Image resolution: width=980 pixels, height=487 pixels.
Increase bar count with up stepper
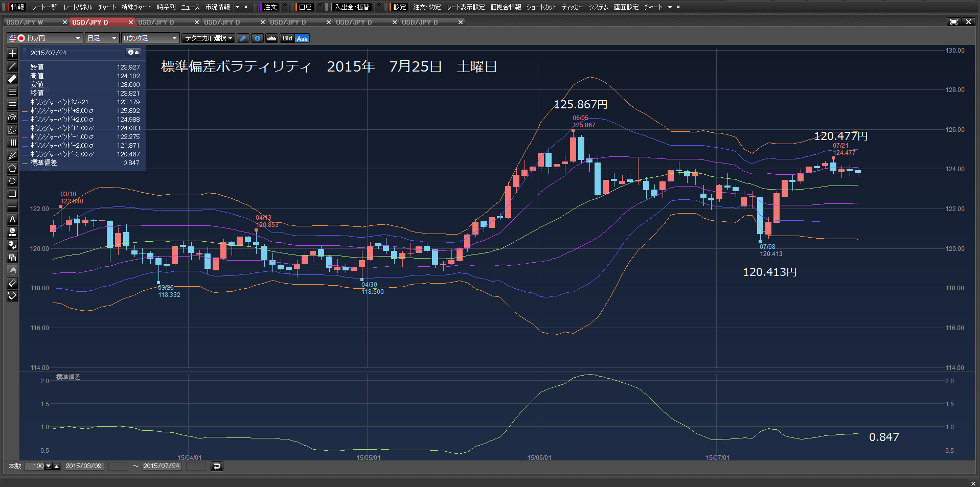56,466
